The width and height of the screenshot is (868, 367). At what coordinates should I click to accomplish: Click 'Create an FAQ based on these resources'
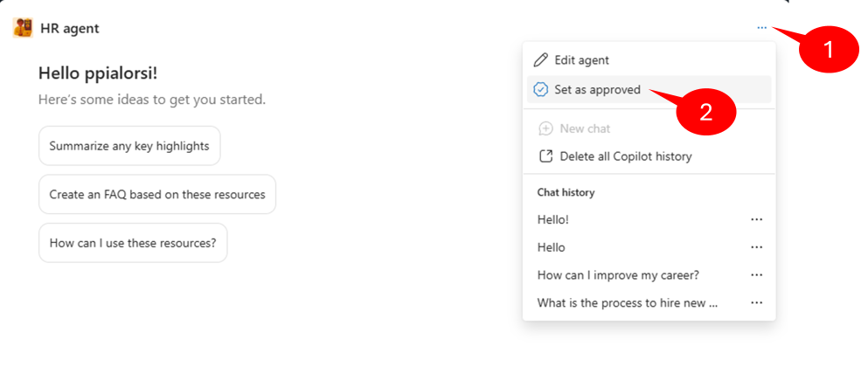click(x=157, y=194)
